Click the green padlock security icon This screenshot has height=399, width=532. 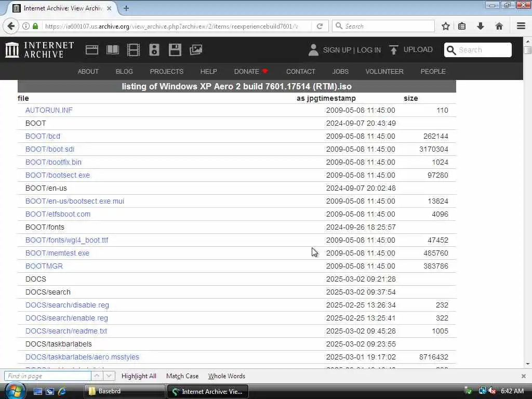pos(35,26)
